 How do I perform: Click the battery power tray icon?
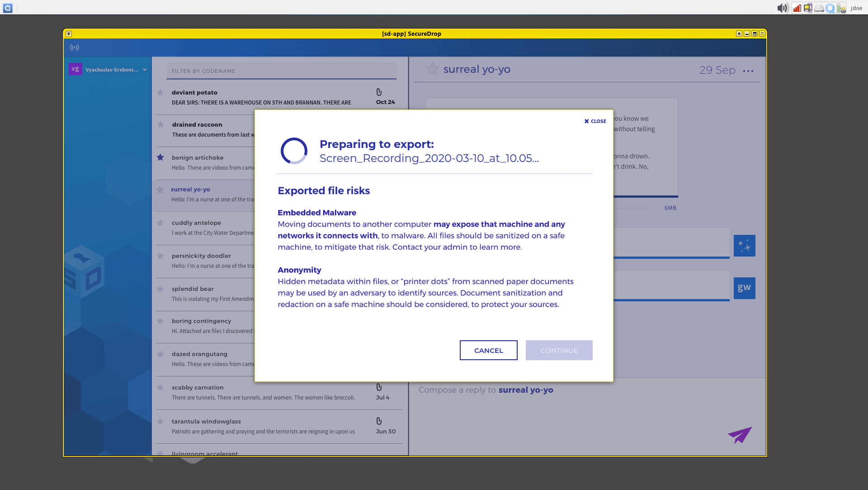(x=841, y=8)
